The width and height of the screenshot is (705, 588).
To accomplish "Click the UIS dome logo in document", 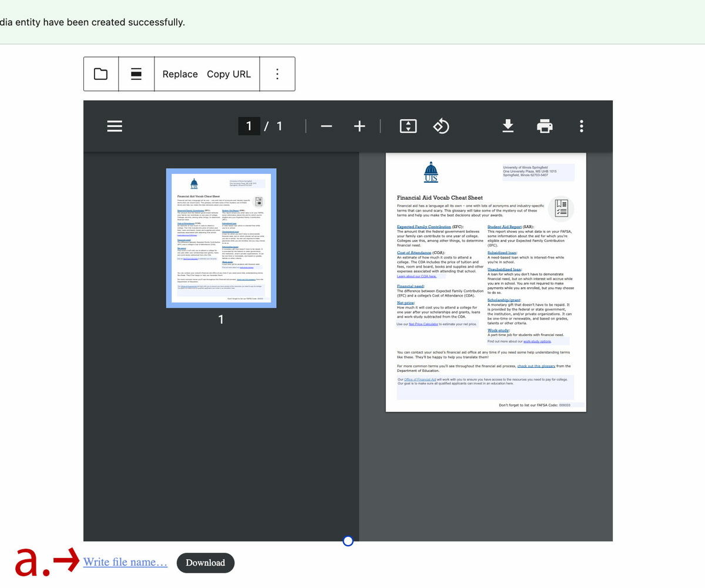I will tap(431, 172).
